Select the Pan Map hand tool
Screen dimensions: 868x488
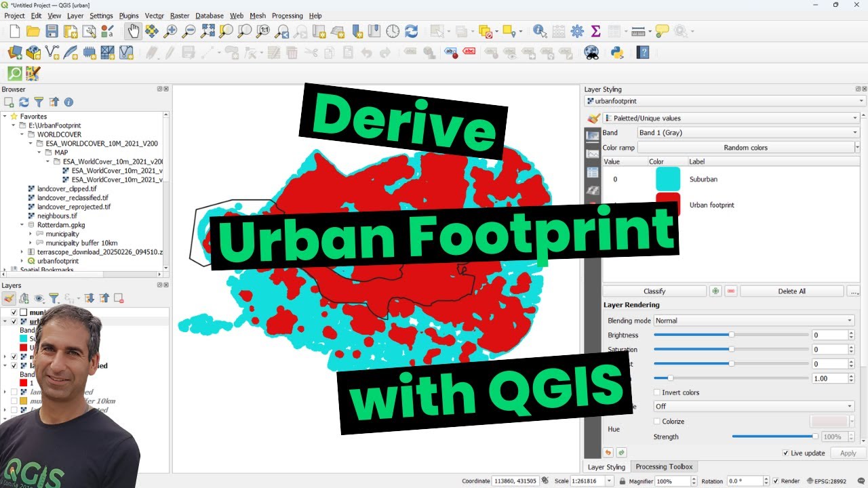tap(133, 31)
